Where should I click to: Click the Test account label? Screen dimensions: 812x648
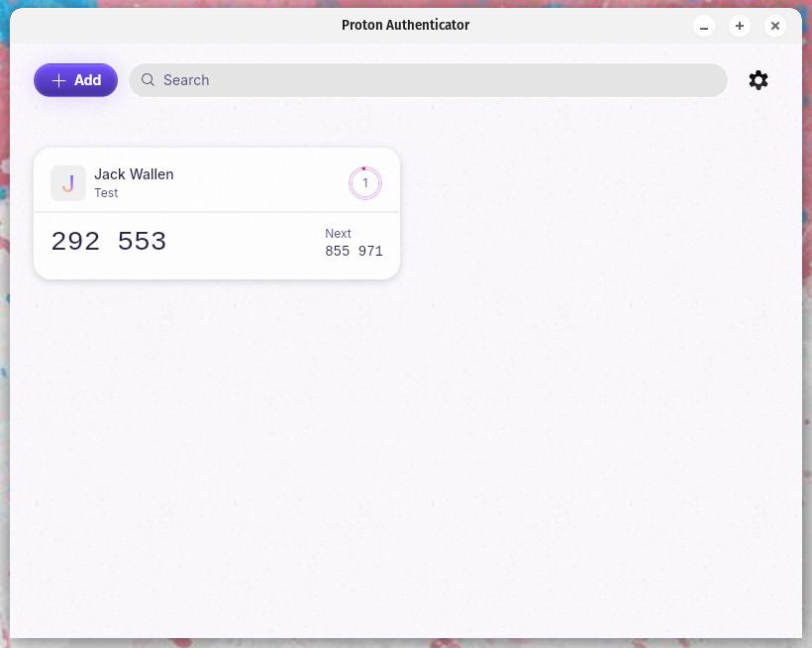[106, 192]
